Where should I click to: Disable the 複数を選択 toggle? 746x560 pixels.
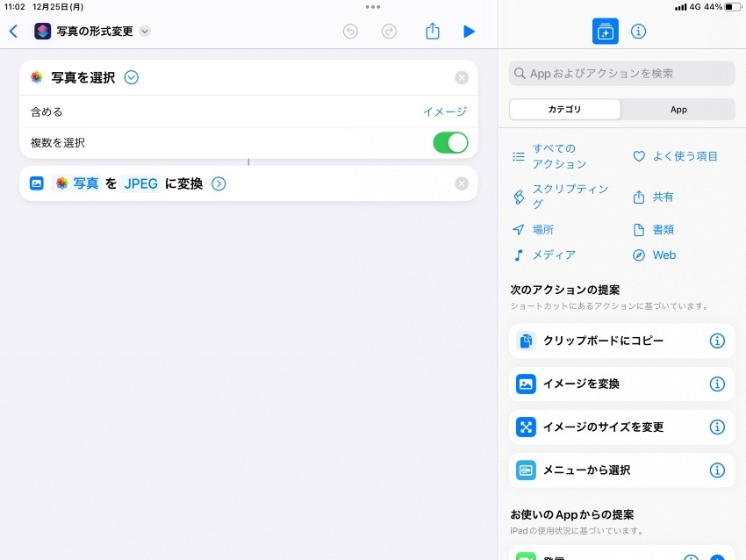(450, 142)
